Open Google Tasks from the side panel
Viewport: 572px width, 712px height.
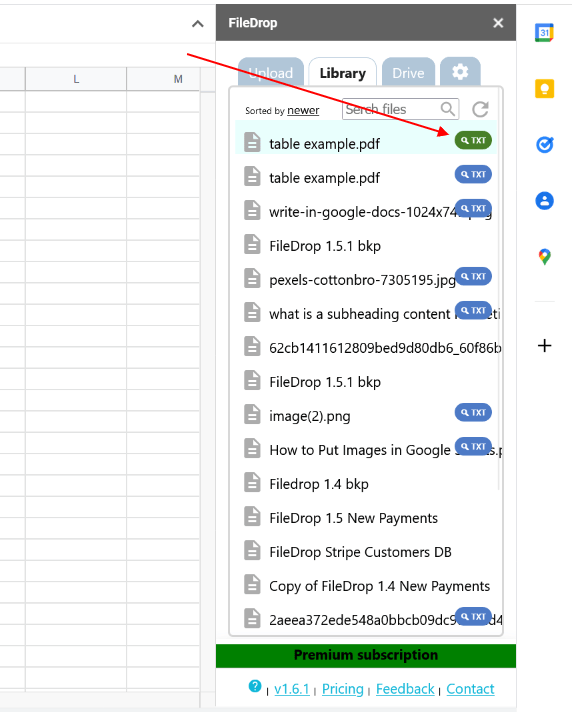(x=544, y=145)
